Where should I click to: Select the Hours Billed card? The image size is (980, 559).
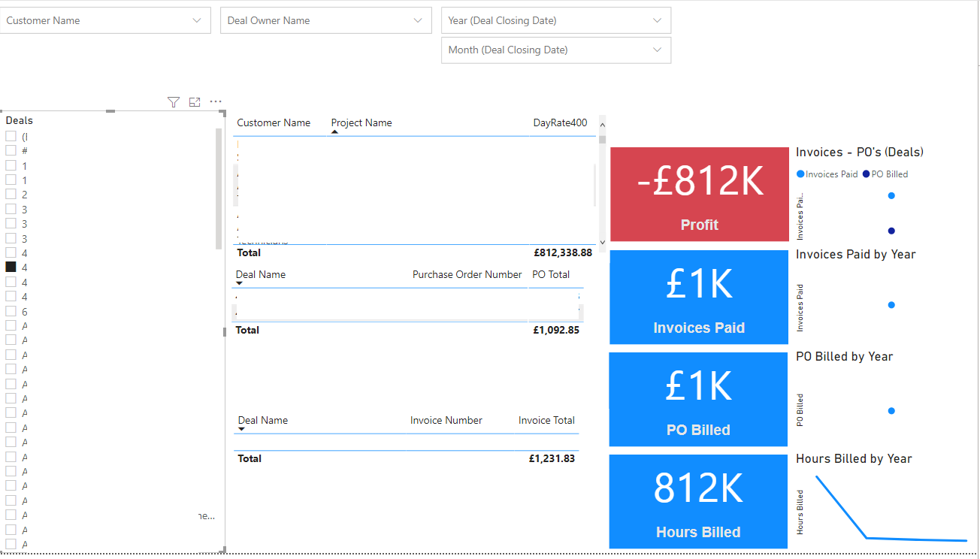coord(699,501)
